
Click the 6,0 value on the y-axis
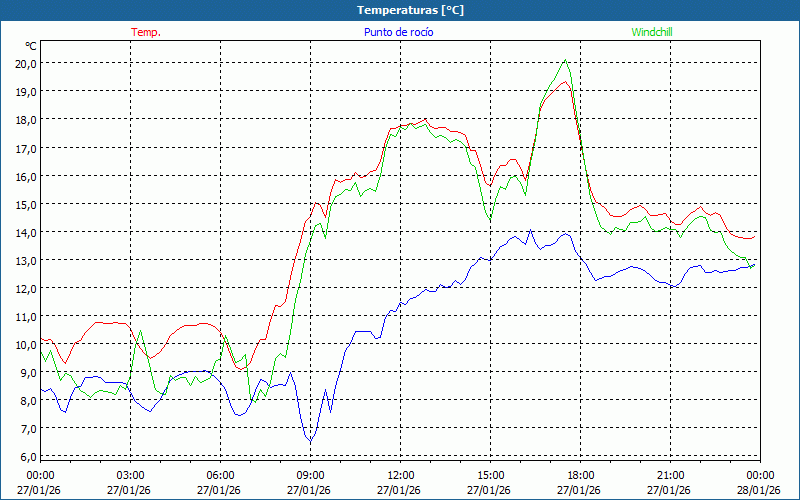coord(26,456)
